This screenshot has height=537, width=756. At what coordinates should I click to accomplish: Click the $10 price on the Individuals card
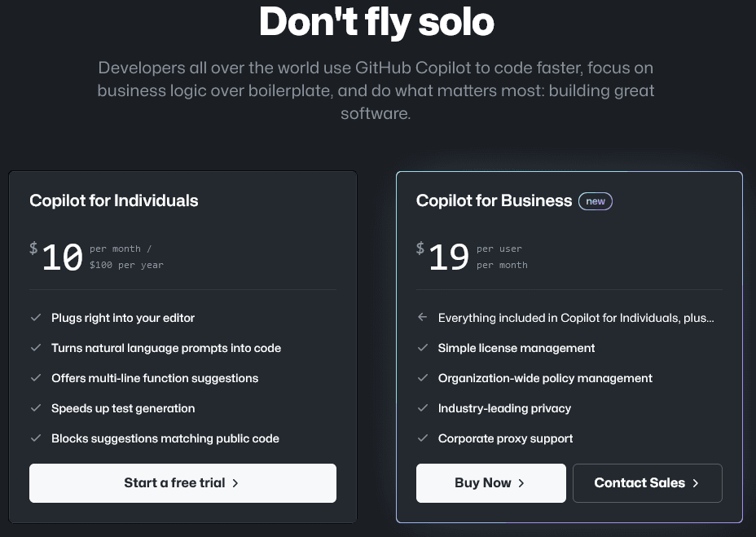point(61,257)
